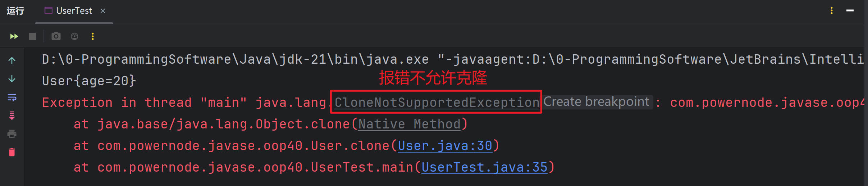
Task: Open more toolbar actions next to profiler
Action: click(x=93, y=36)
